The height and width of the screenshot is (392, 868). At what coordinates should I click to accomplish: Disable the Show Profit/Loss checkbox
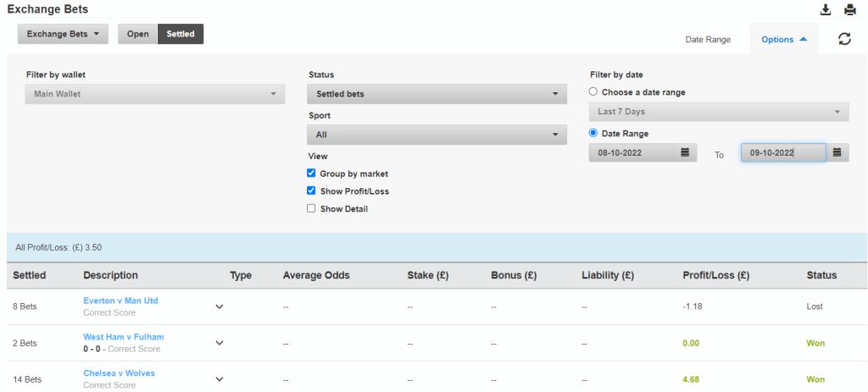point(311,191)
